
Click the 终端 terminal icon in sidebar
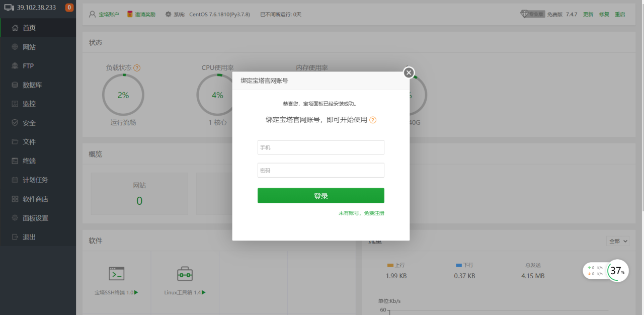15,161
